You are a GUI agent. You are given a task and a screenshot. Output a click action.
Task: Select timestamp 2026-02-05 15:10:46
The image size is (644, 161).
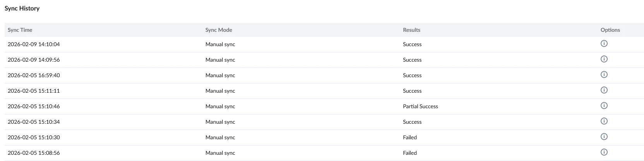pos(34,106)
